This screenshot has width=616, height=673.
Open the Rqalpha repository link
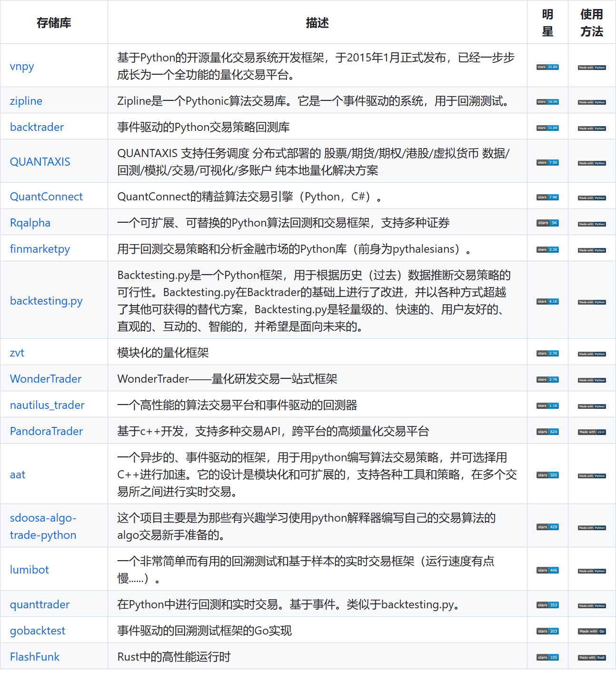click(x=30, y=222)
